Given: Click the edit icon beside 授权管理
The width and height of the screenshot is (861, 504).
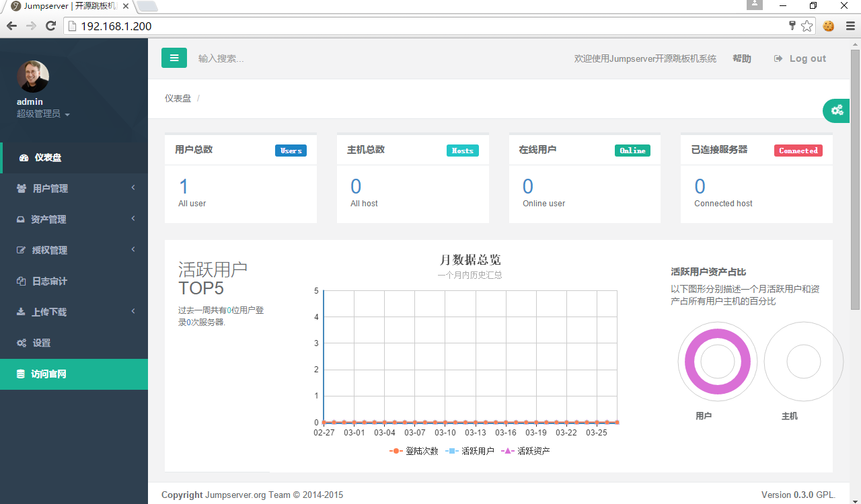Looking at the screenshot, I should [21, 251].
